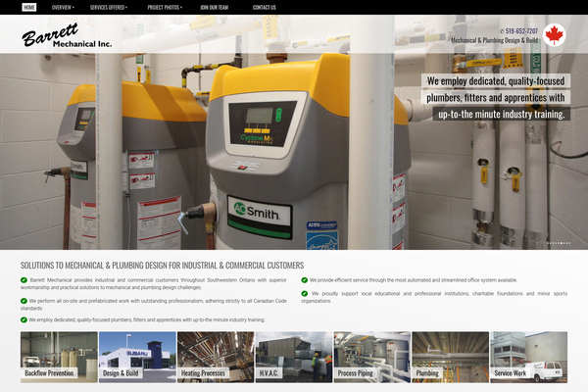
Task: Expand the Overview dropdown menu
Action: pyautogui.click(x=63, y=7)
